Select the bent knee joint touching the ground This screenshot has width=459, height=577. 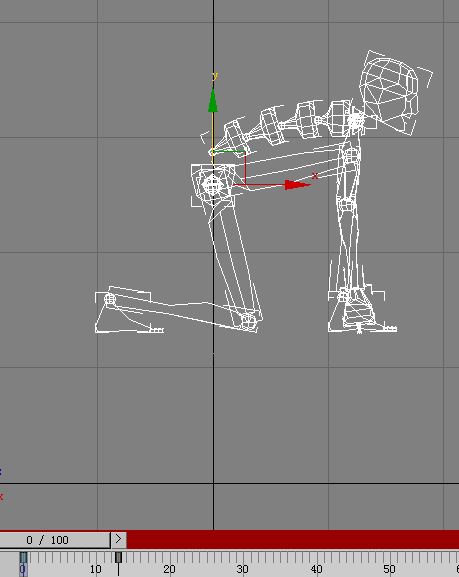click(x=248, y=321)
